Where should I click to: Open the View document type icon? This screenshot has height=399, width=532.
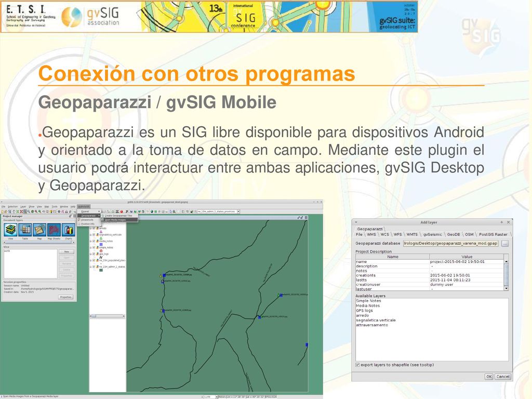click(11, 230)
